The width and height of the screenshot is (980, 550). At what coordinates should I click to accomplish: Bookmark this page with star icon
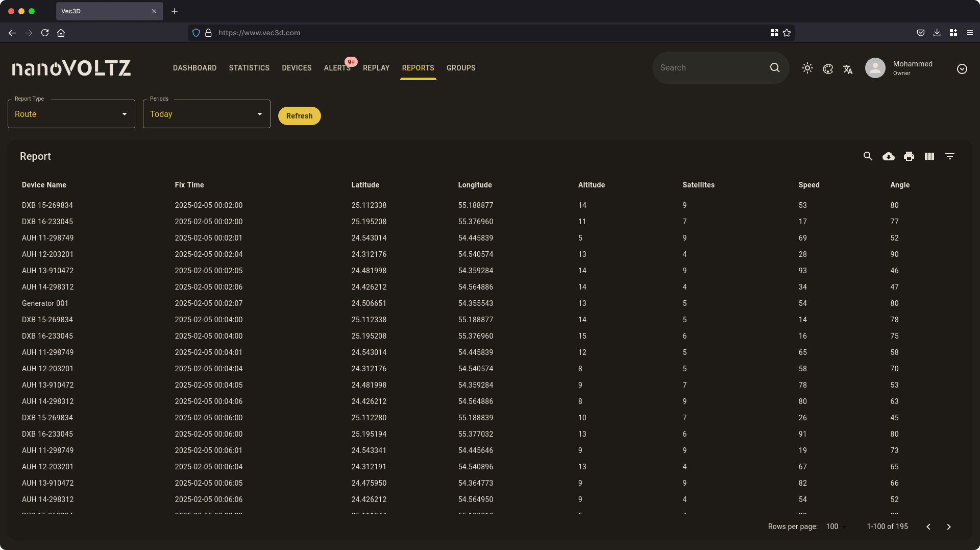pos(787,33)
